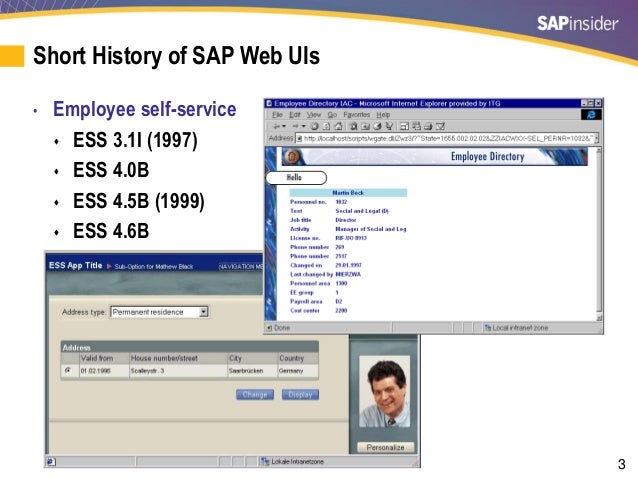Toggle the Fullscreen toolbar icon
Viewport: 638px width, 479px height.
tap(404, 126)
